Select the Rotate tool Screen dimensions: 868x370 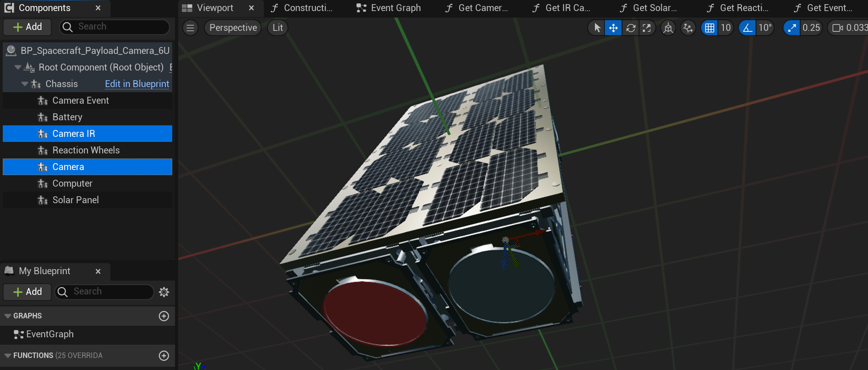(630, 28)
